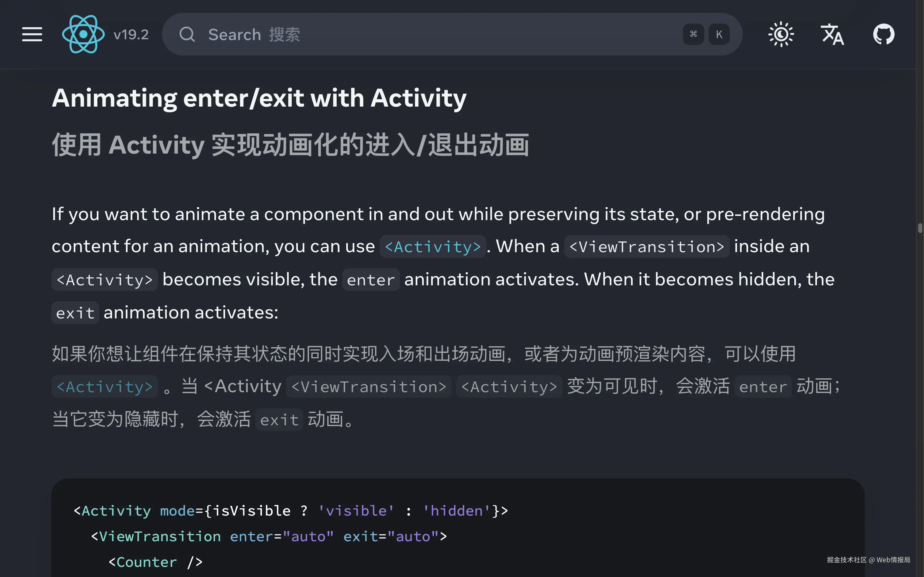
Task: Open the hamburger navigation menu
Action: coord(32,34)
